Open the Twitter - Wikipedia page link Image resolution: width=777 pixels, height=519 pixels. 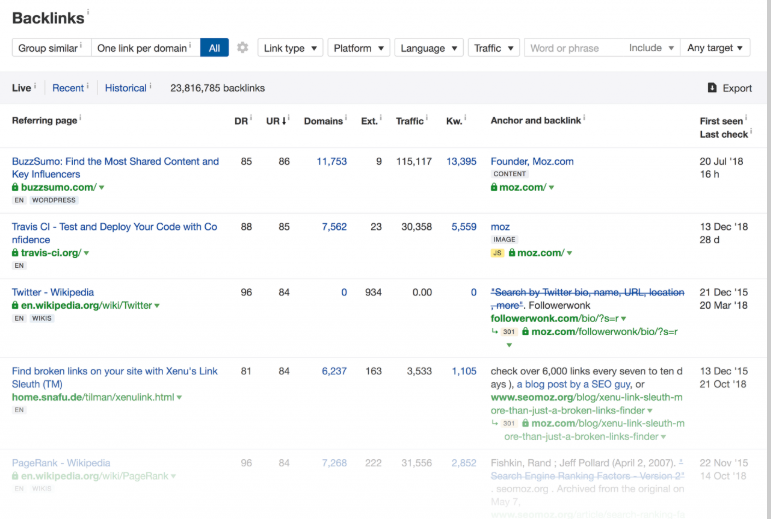[x=53, y=292]
